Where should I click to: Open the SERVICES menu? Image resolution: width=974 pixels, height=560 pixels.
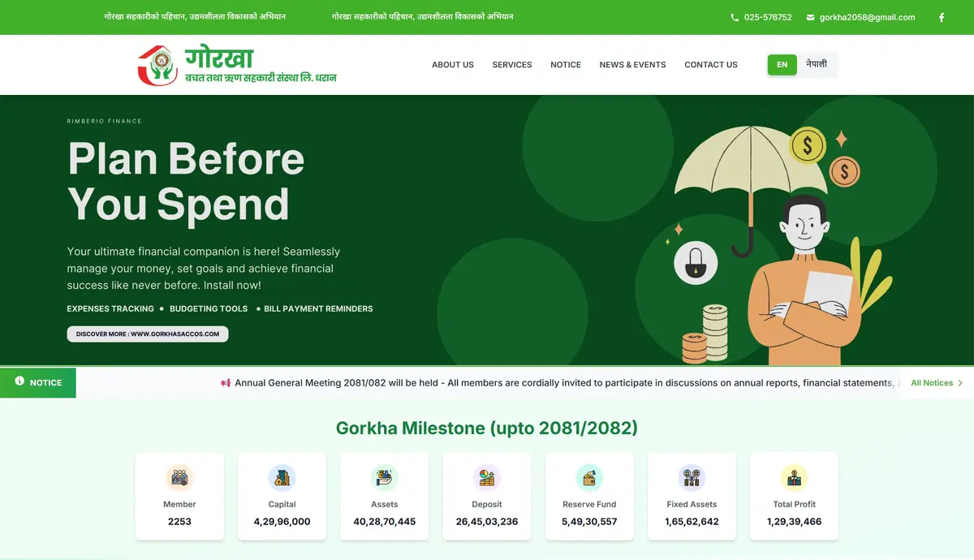point(512,65)
